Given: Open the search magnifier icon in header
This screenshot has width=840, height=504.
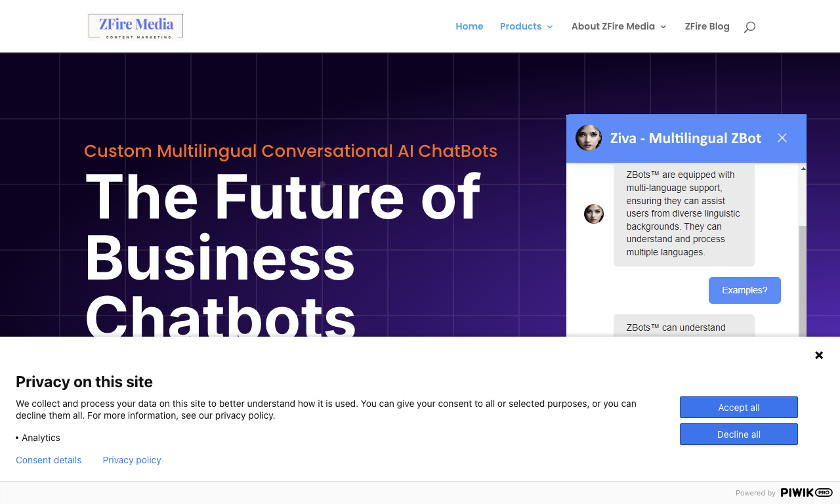Looking at the screenshot, I should click(x=749, y=27).
